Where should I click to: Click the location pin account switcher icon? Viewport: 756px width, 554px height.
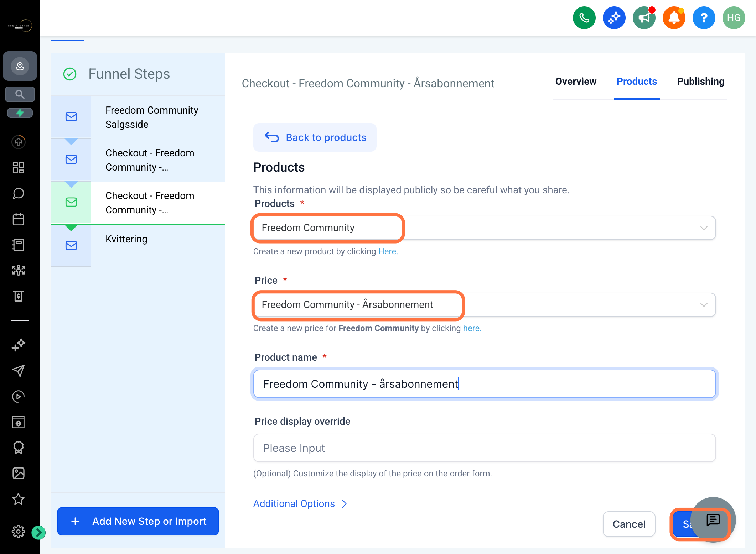tap(20, 66)
